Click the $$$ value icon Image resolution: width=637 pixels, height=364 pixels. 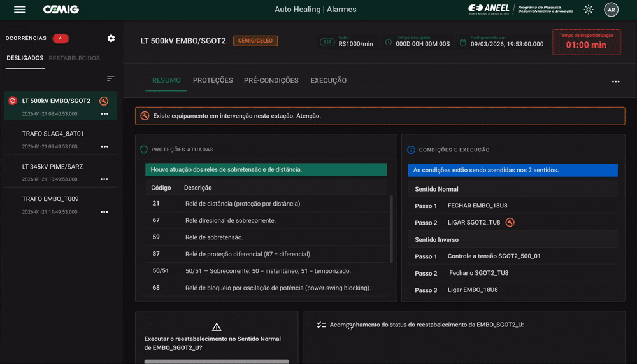327,42
